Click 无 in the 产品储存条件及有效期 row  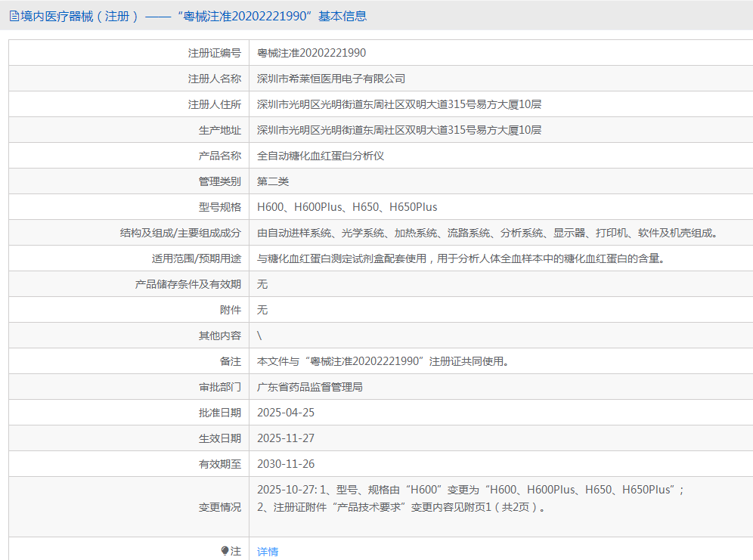point(262,284)
